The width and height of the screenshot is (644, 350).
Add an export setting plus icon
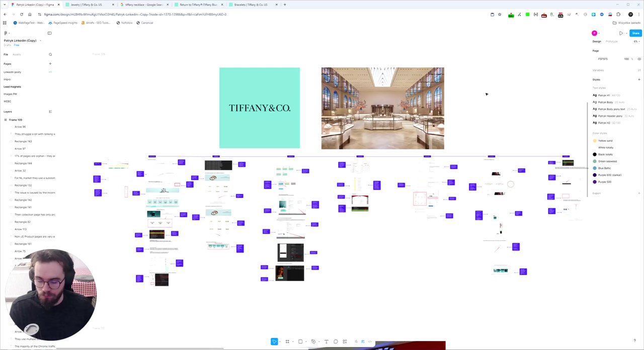[x=639, y=193]
